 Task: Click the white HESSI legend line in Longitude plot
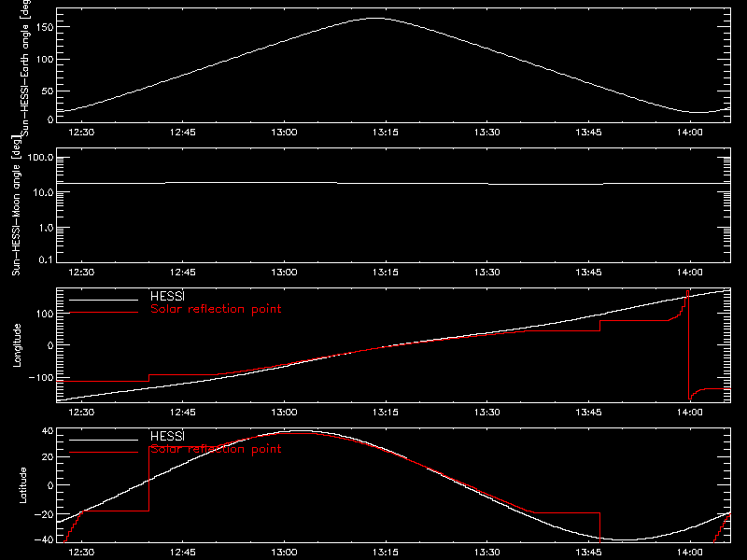[x=104, y=300]
